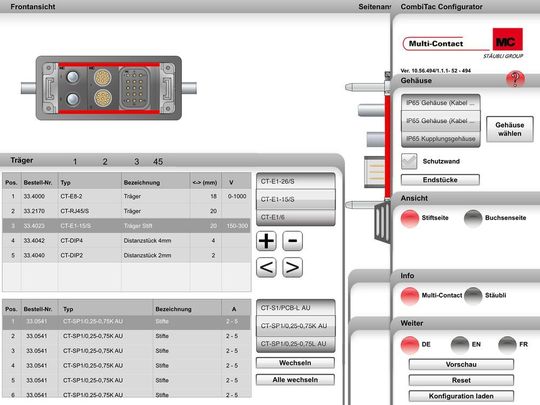This screenshot has height=405, width=540.
Task: Switch language to FR
Action: coord(507,344)
